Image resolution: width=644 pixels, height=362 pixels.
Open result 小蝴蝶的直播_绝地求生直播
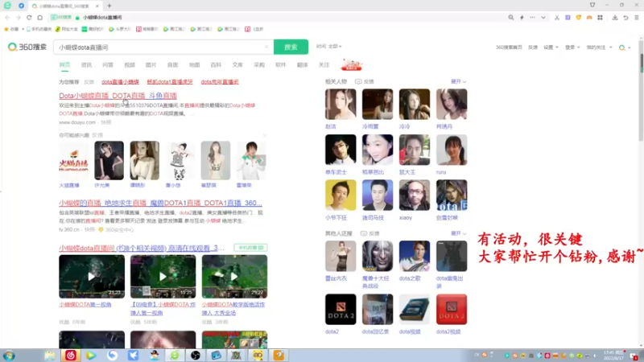click(160, 203)
